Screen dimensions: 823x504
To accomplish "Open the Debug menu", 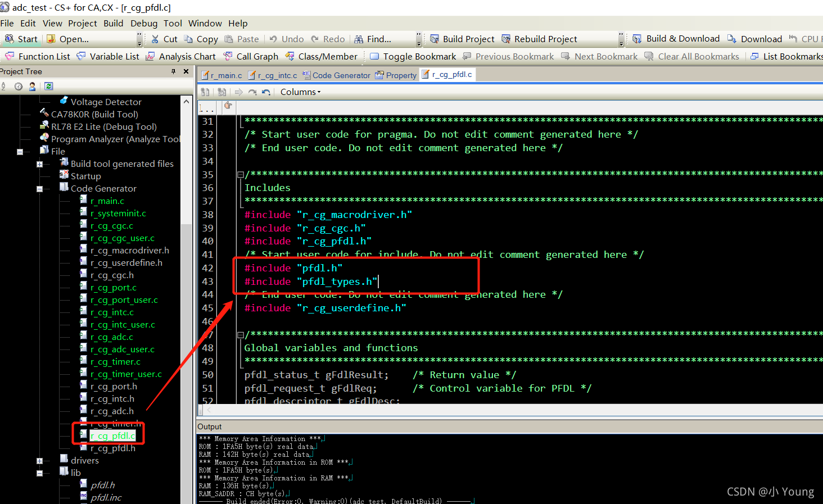I will [x=144, y=23].
